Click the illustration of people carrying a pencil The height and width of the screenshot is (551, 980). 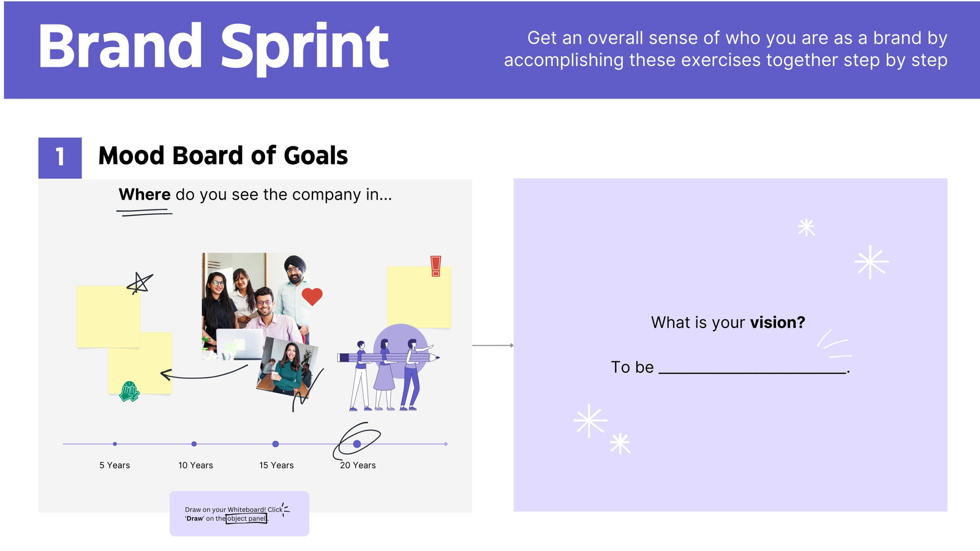coord(388,367)
